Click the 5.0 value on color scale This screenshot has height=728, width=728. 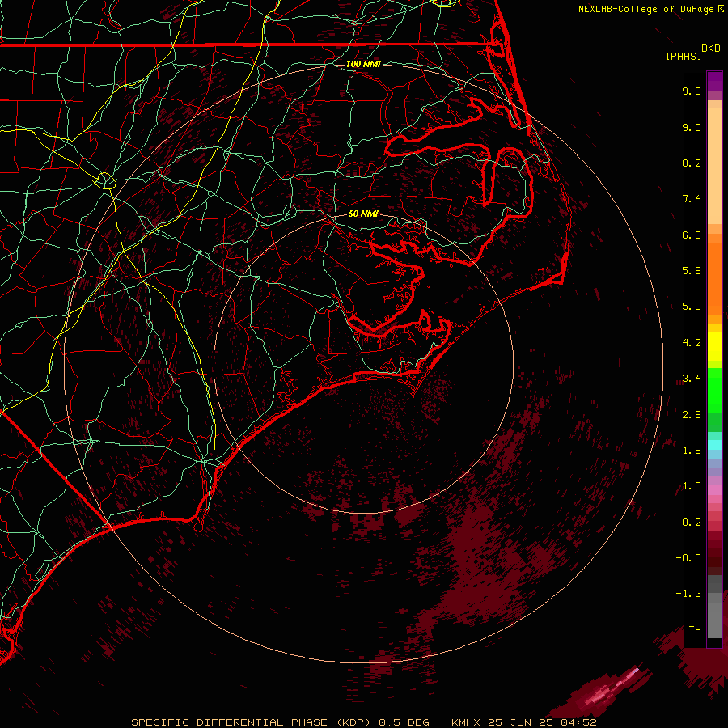tap(692, 307)
